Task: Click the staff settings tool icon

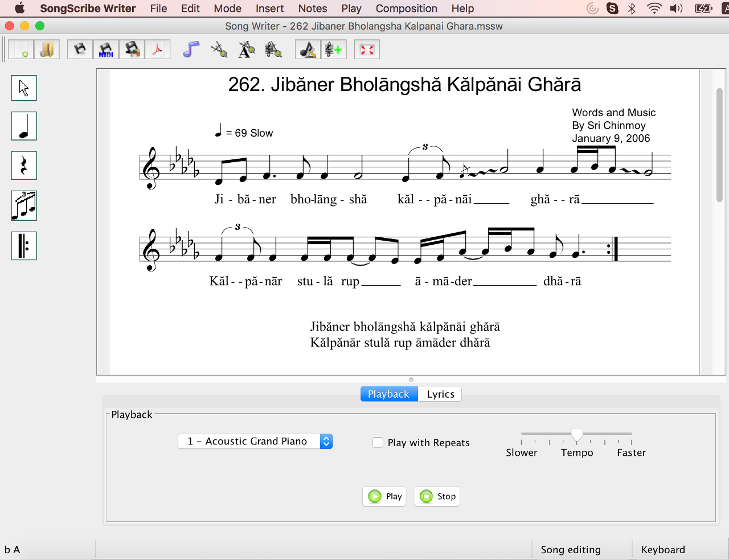Action: coord(273,50)
